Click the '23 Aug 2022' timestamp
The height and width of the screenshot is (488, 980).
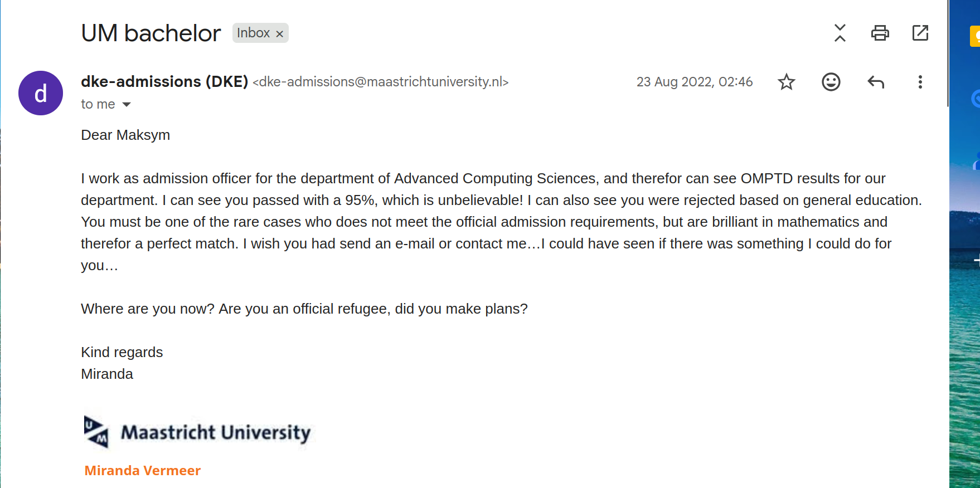tap(695, 82)
